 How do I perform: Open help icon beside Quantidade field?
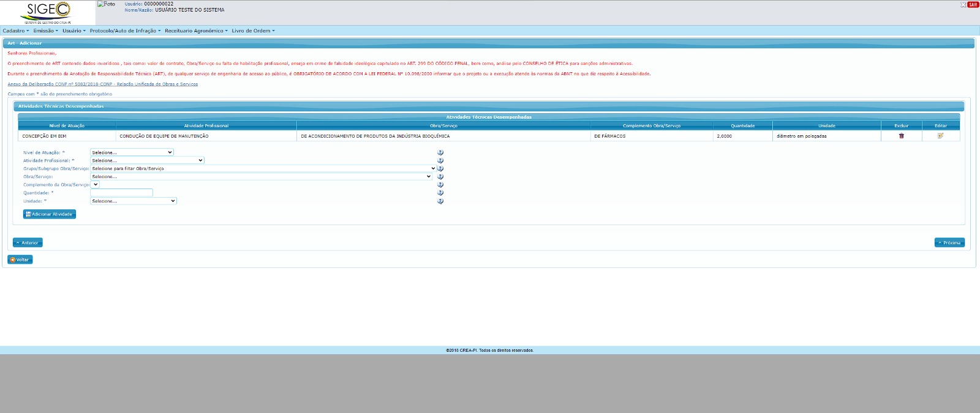[440, 193]
